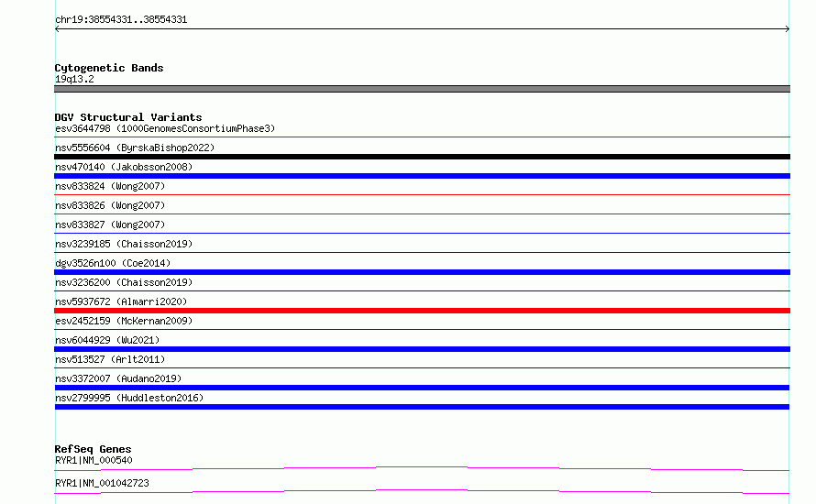Open gene RYR1|NM_001042723
This screenshot has width=816, height=504.
coord(102,483)
